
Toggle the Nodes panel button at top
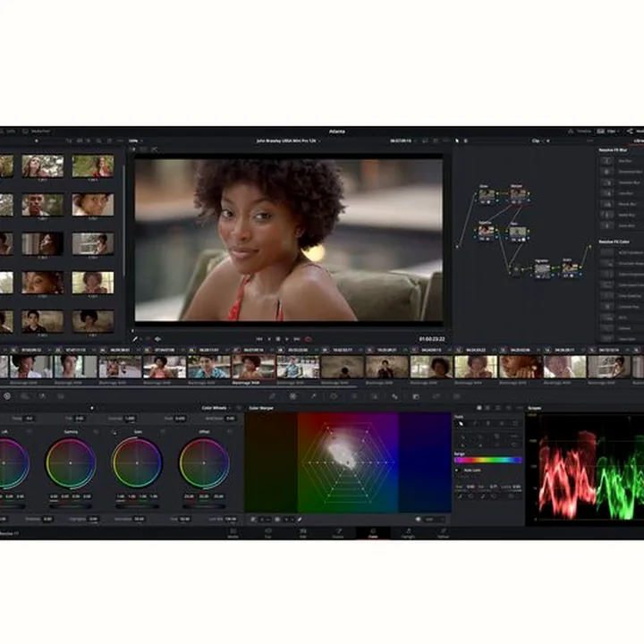click(x=635, y=131)
